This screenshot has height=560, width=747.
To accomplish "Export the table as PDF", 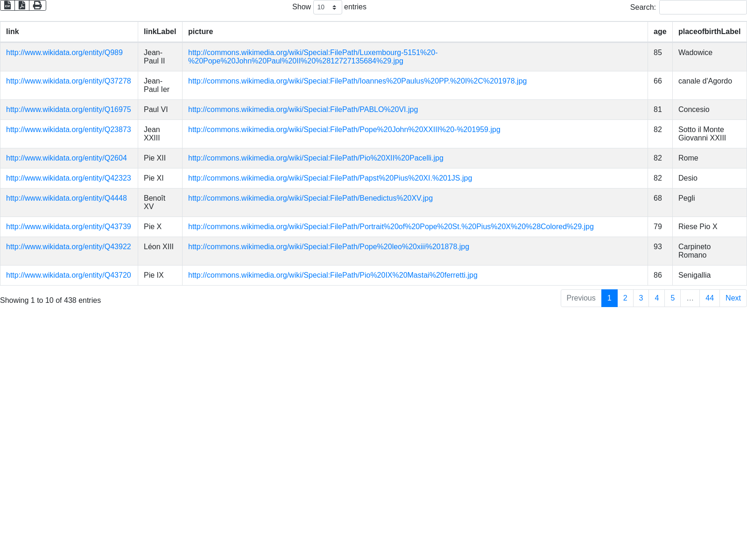I will pyautogui.click(x=22, y=6).
